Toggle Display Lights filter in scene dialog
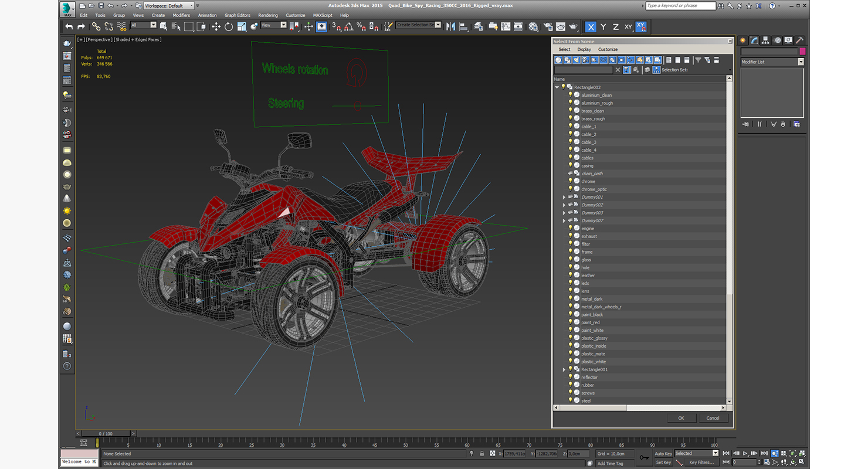Viewport: 868px width, 469px height. [x=577, y=60]
